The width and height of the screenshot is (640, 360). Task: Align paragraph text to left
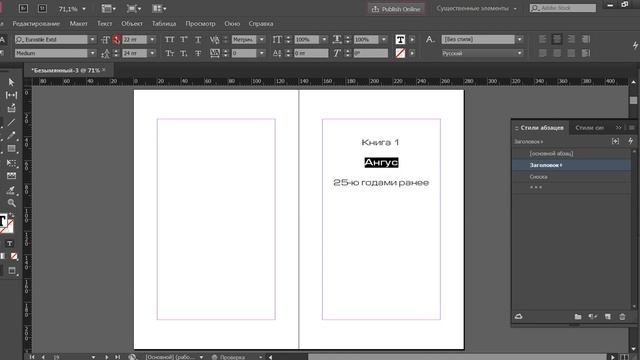point(542,39)
